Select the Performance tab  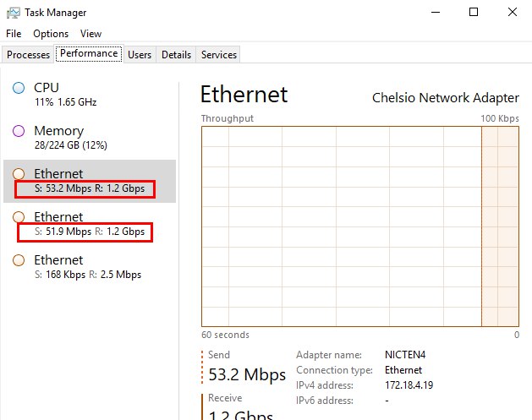(x=89, y=54)
